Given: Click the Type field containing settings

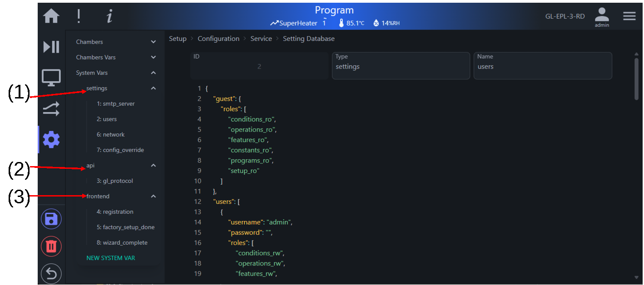Looking at the screenshot, I should point(401,66).
